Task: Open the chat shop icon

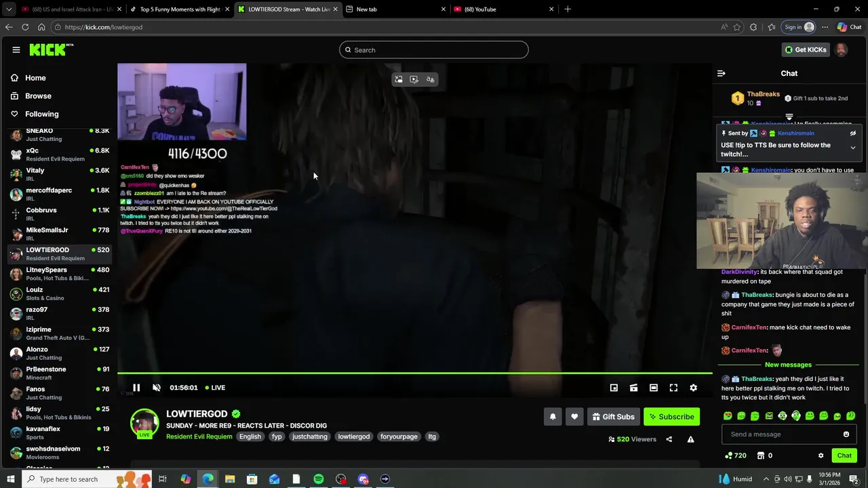Action: tap(761, 455)
